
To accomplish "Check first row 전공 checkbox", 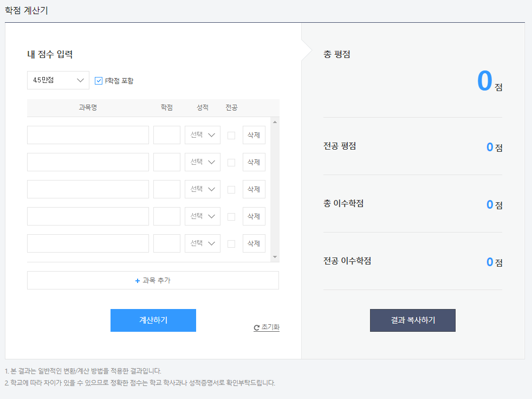I will pyautogui.click(x=231, y=135).
